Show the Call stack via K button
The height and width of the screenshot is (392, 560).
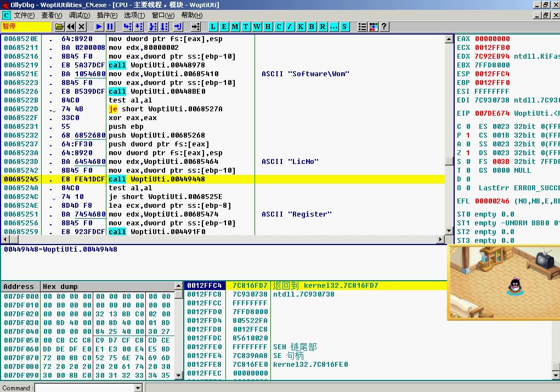(x=301, y=27)
